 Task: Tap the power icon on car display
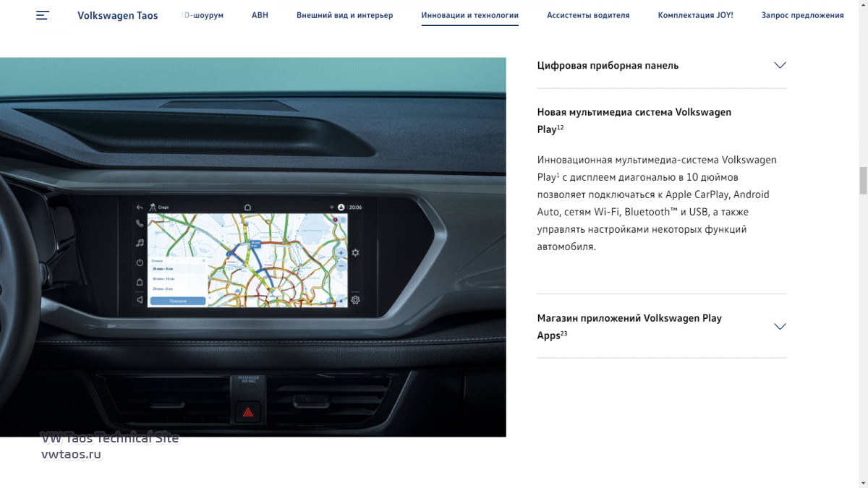pyautogui.click(x=140, y=262)
